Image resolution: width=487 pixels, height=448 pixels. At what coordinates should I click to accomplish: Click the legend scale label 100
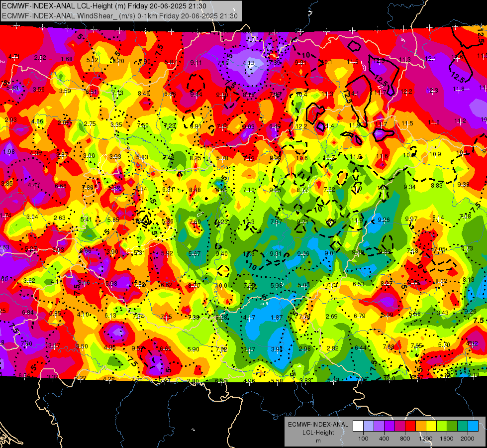[x=363, y=439]
